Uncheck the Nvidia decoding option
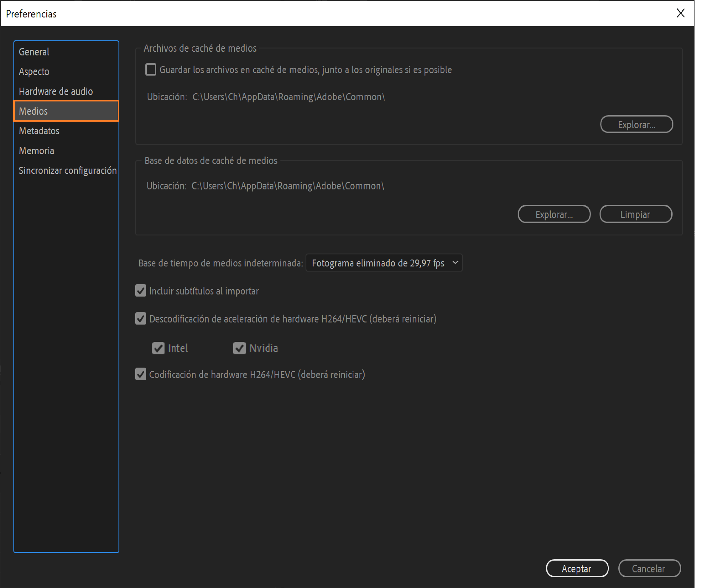 (239, 348)
